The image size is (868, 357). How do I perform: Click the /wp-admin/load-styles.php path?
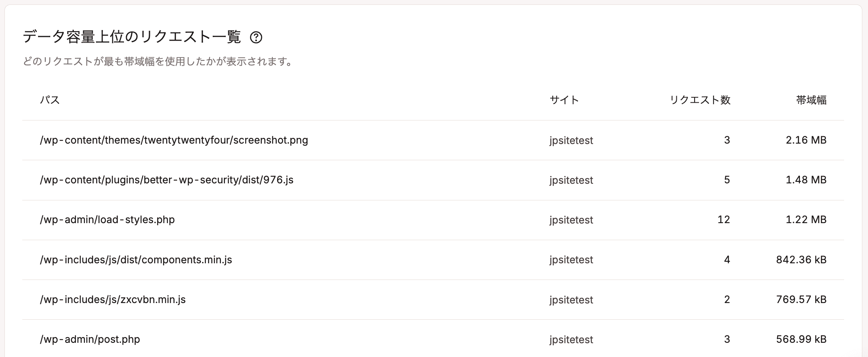[107, 219]
